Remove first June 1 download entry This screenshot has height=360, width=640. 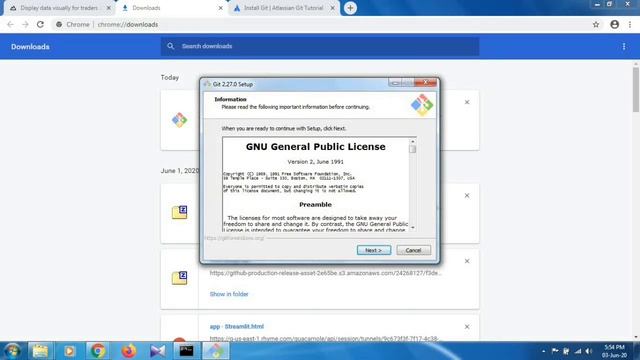click(x=467, y=196)
